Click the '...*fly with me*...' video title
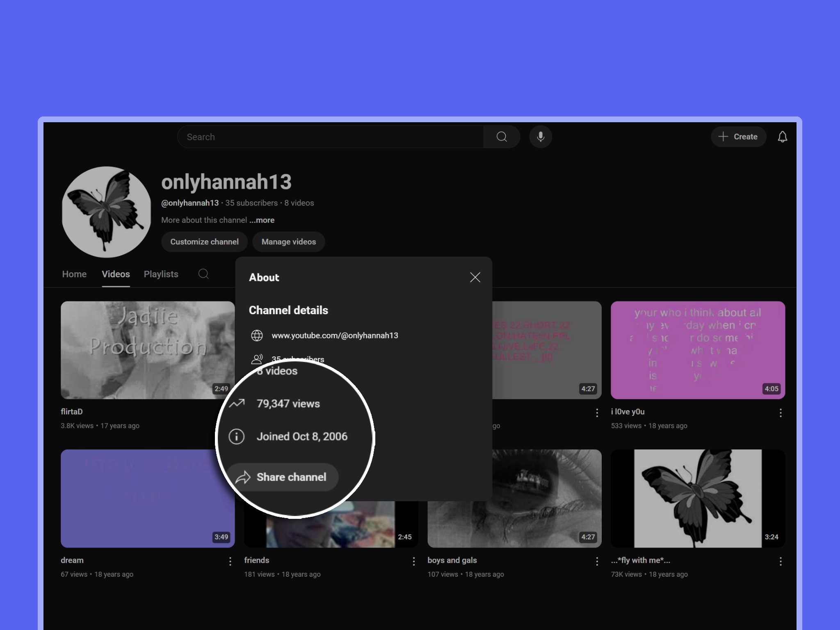This screenshot has width=840, height=630. tap(640, 560)
